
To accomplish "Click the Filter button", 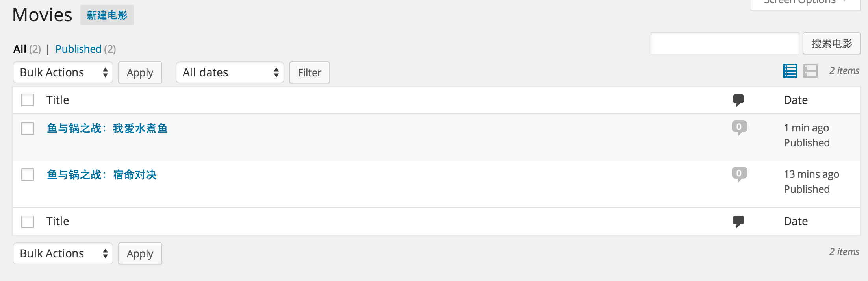I will tap(310, 72).
